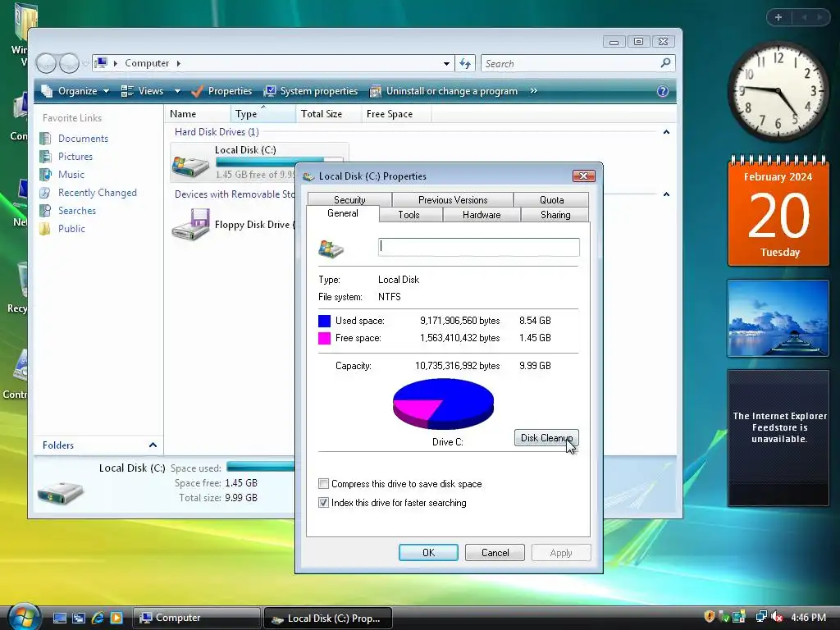Image resolution: width=840 pixels, height=630 pixels.
Task: Click the taskbar clock showing 4:46 PM
Action: coord(808,617)
